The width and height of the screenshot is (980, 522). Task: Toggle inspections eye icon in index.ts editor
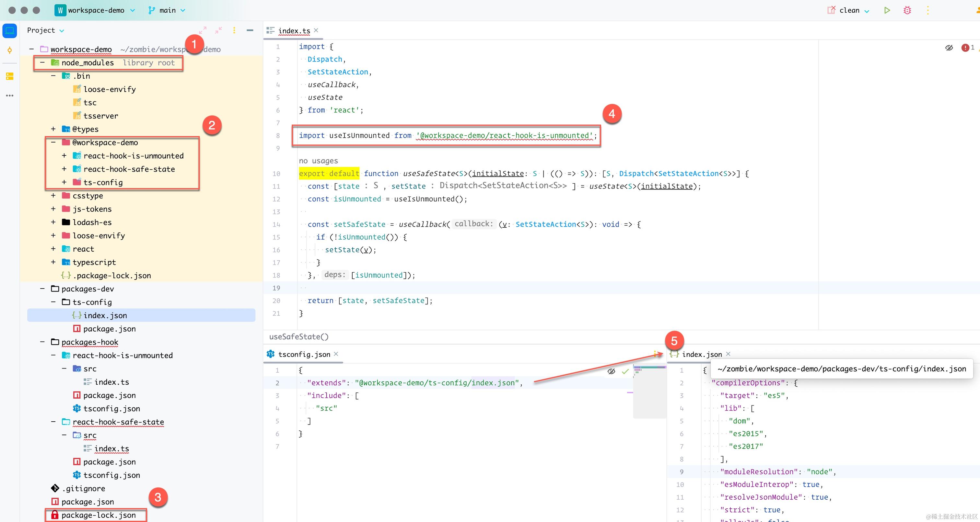[949, 48]
